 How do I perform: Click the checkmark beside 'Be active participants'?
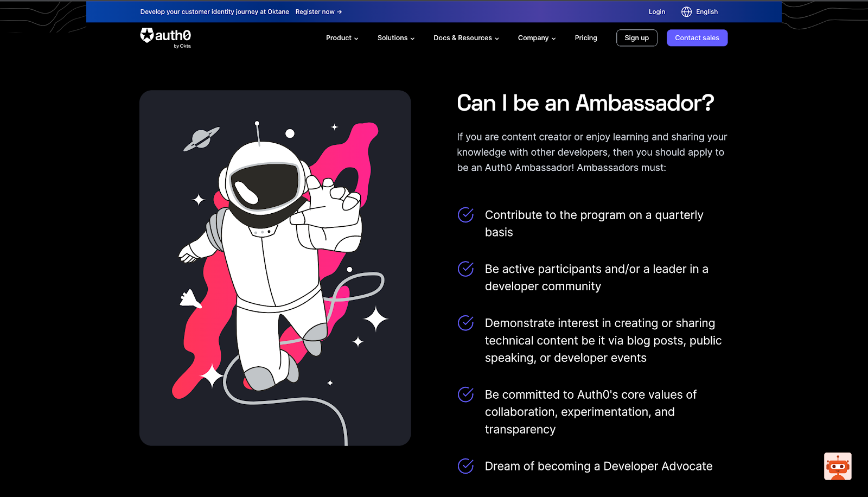tap(465, 269)
